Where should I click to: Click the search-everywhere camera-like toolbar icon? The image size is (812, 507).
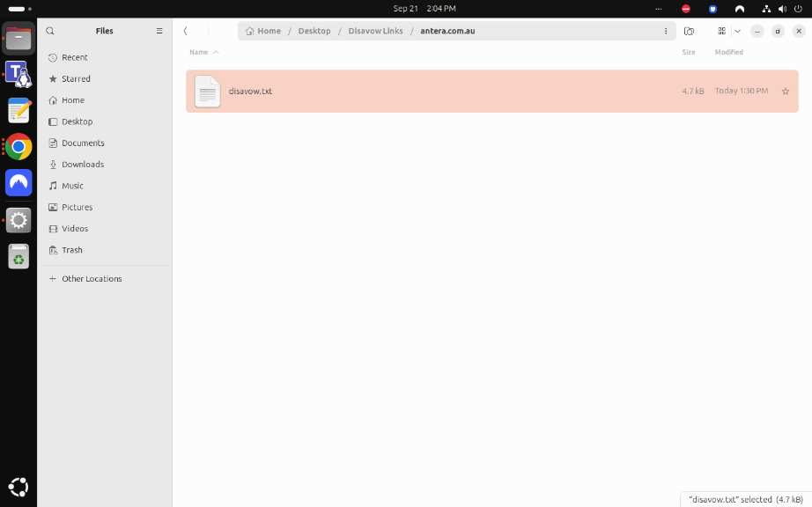click(x=689, y=31)
